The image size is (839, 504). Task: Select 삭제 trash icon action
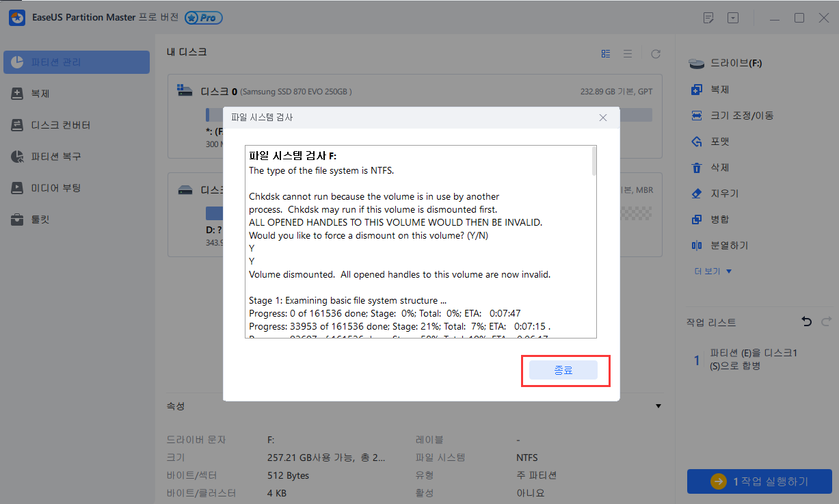[697, 168]
